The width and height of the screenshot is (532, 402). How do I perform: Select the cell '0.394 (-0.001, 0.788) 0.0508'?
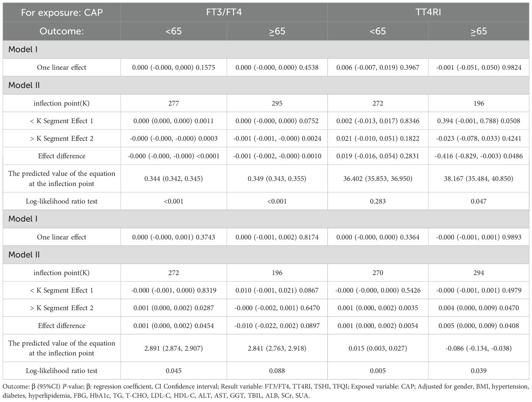click(x=478, y=121)
